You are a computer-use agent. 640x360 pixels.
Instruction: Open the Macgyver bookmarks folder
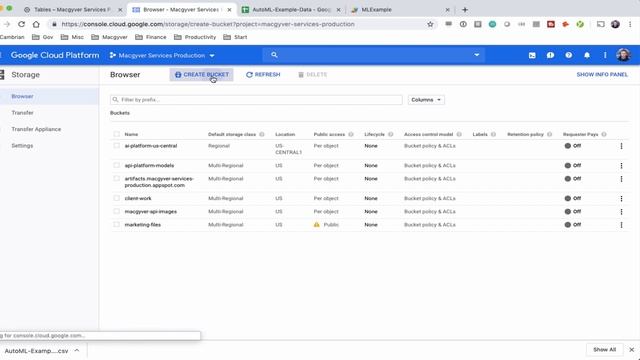[109, 37]
